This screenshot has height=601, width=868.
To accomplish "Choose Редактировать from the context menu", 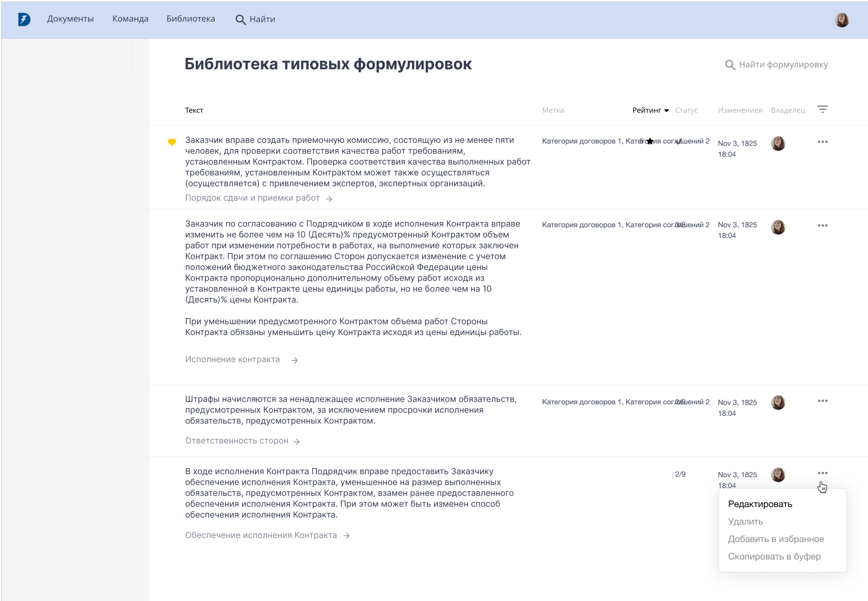I will coord(759,504).
